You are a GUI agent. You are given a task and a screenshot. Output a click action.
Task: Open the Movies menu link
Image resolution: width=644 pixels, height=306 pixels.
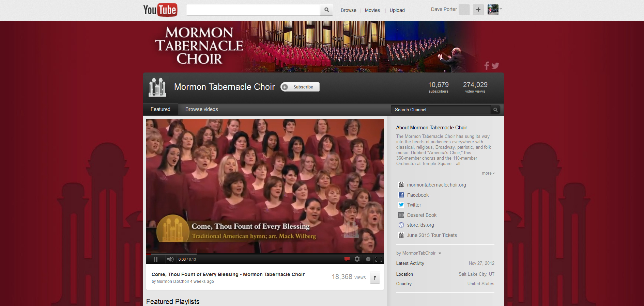tap(372, 10)
